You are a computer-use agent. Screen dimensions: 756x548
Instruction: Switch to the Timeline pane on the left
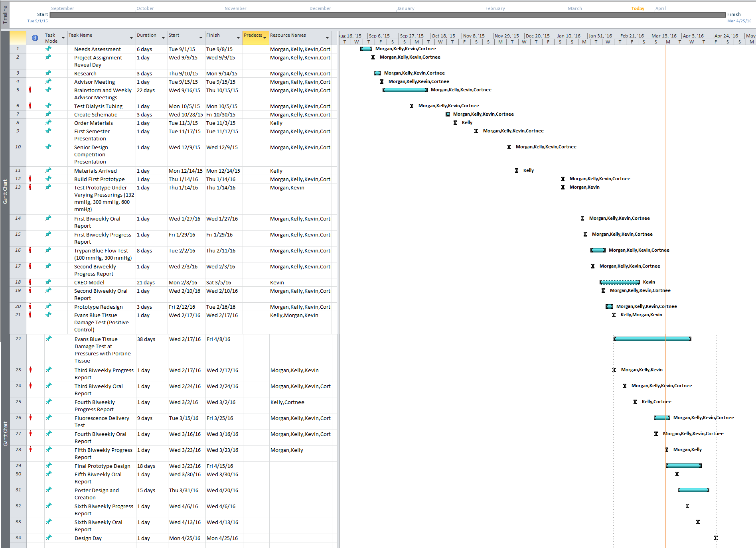click(5, 15)
